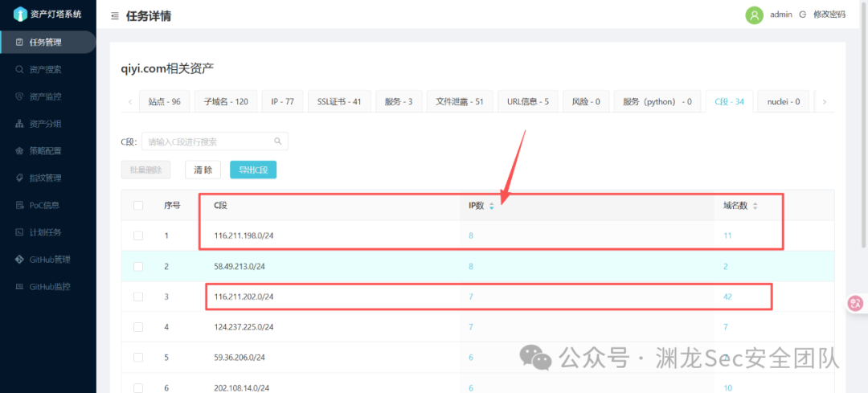The image size is (868, 393).
Task: Click the 116.211.202.0/24 cell text
Action: coord(244,297)
